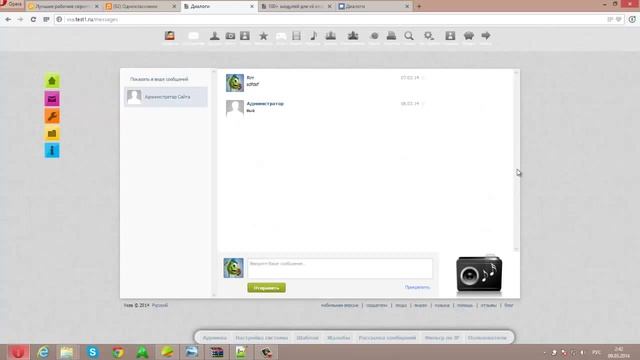Image resolution: width=640 pixels, height=360 pixels.
Task: Open the messages envelope icon in top navigation
Action: click(x=193, y=36)
